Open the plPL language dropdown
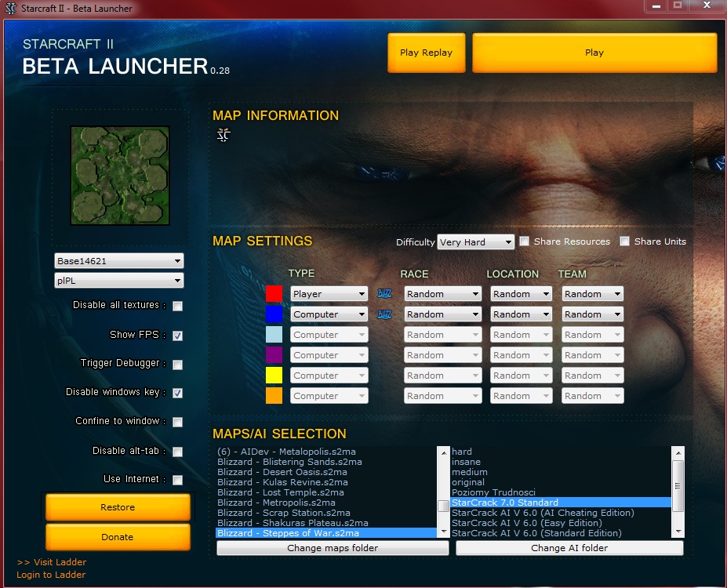727x588 pixels. pos(119,281)
